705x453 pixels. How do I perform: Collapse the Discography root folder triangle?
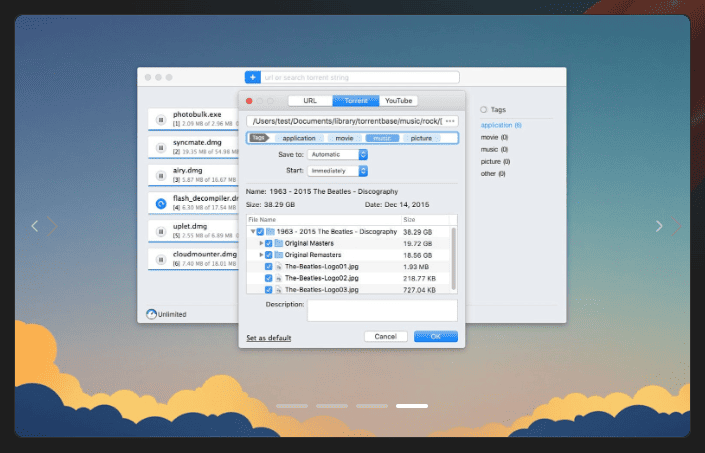tap(253, 232)
